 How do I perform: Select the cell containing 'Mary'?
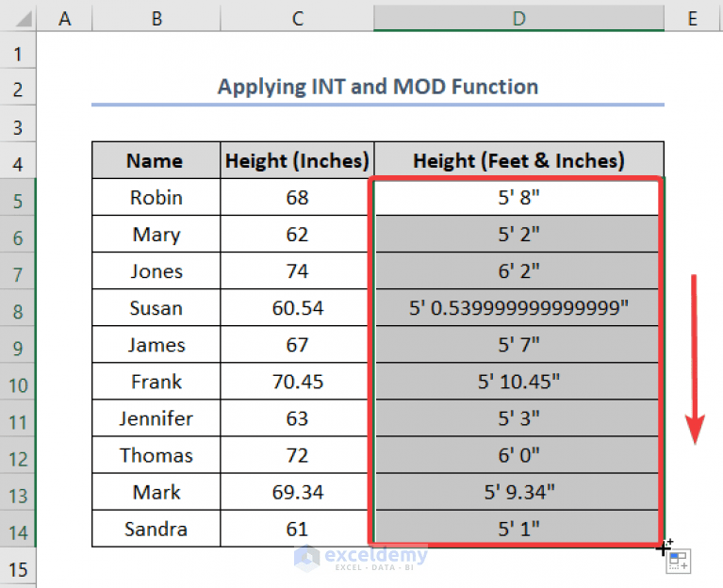156,234
